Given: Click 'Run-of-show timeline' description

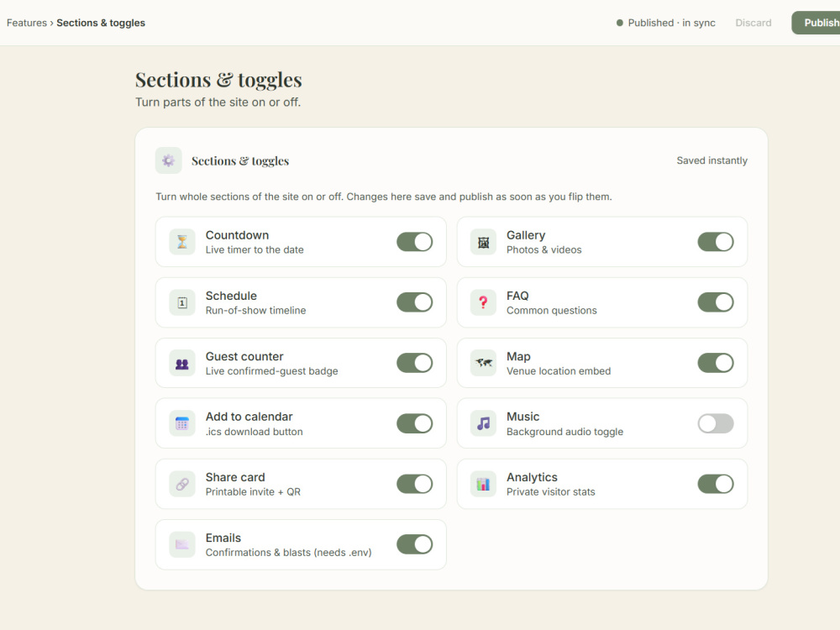Looking at the screenshot, I should click(255, 310).
